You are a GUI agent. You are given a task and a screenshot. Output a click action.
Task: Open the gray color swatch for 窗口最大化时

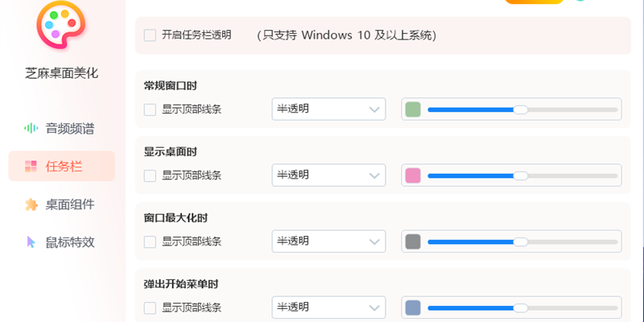(413, 242)
